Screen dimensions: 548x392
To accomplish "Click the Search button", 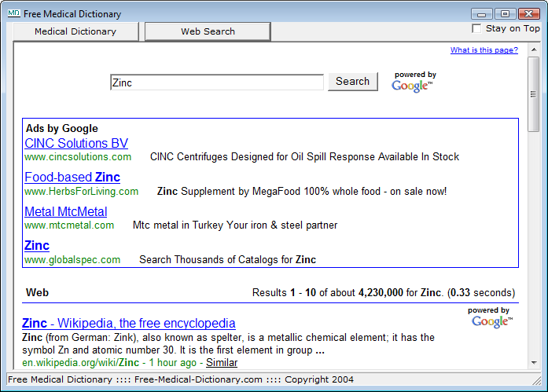I will [353, 82].
